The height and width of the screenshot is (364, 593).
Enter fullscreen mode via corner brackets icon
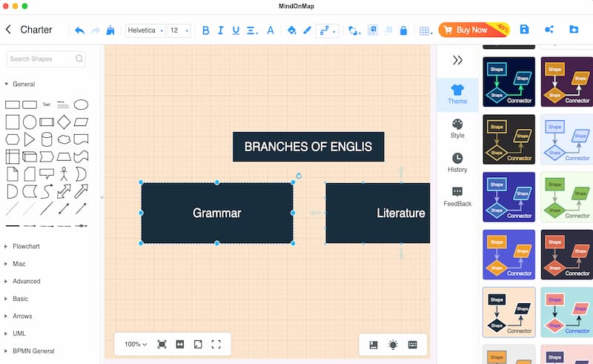coord(216,344)
